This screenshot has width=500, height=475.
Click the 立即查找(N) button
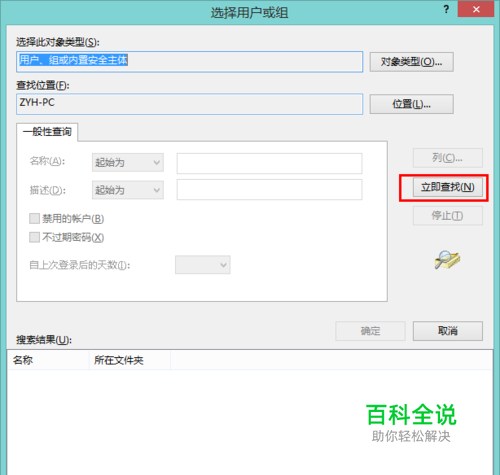tap(447, 187)
